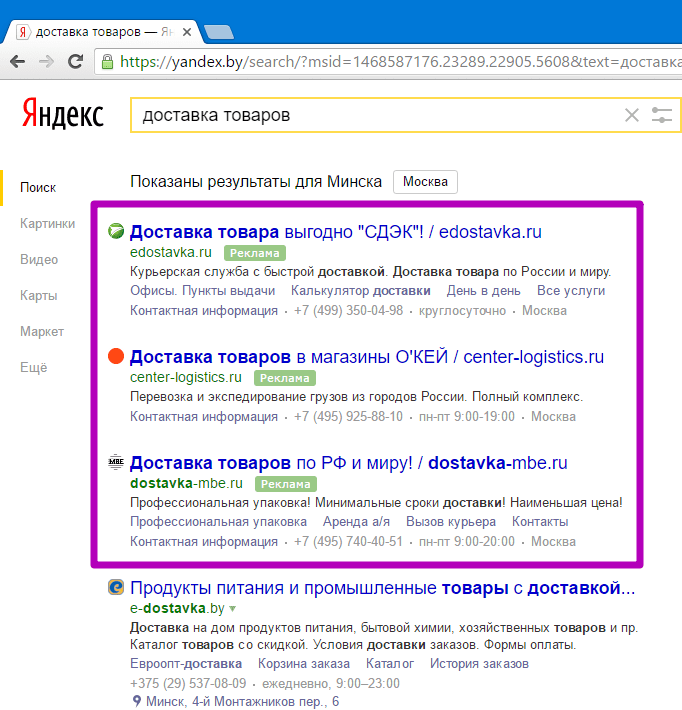Clear the search query with the X icon

tap(631, 115)
